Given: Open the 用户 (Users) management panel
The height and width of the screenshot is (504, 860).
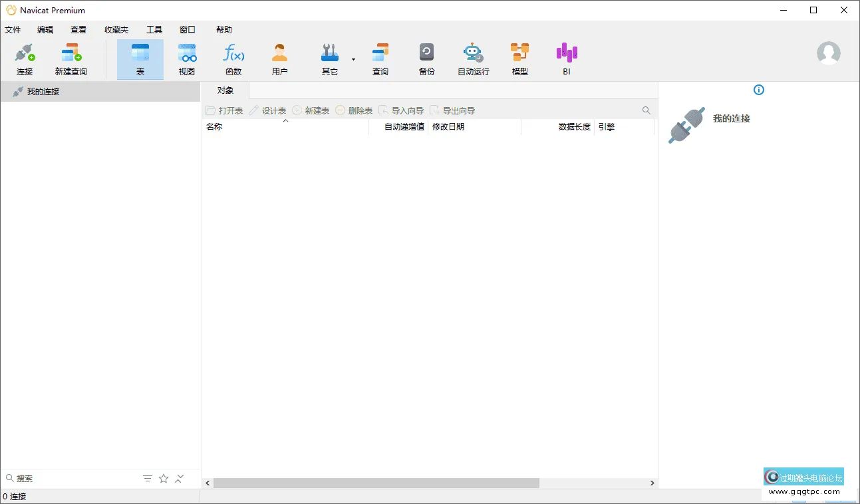Looking at the screenshot, I should (x=280, y=59).
